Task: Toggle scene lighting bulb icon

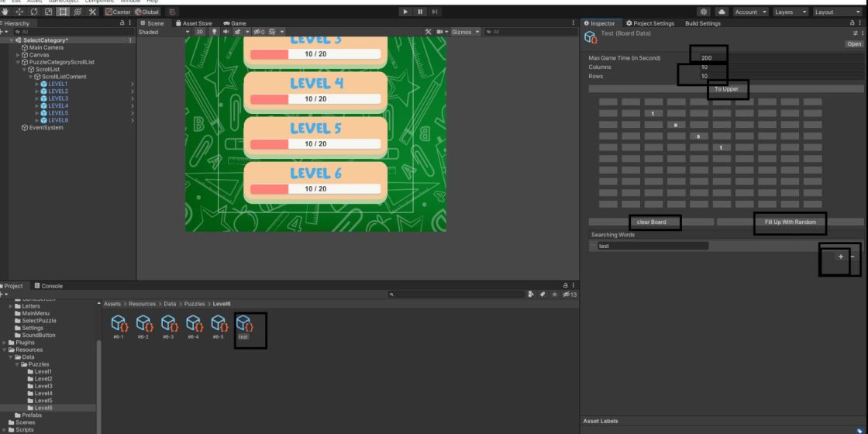Action: click(x=214, y=32)
